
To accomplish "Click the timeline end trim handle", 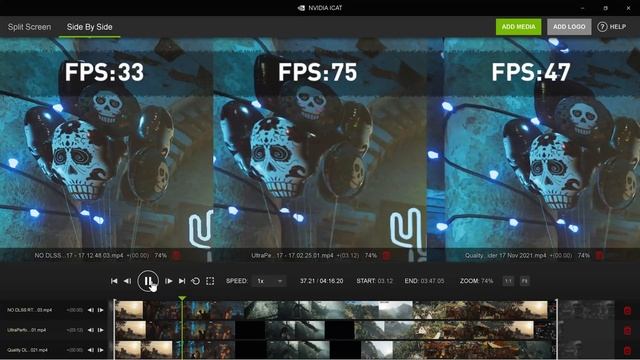I will pos(557,329).
